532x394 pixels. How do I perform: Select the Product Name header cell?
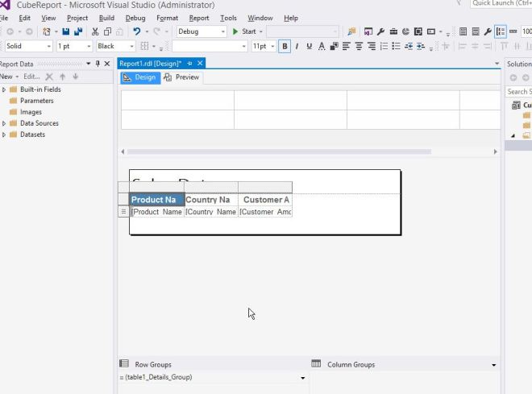point(156,200)
